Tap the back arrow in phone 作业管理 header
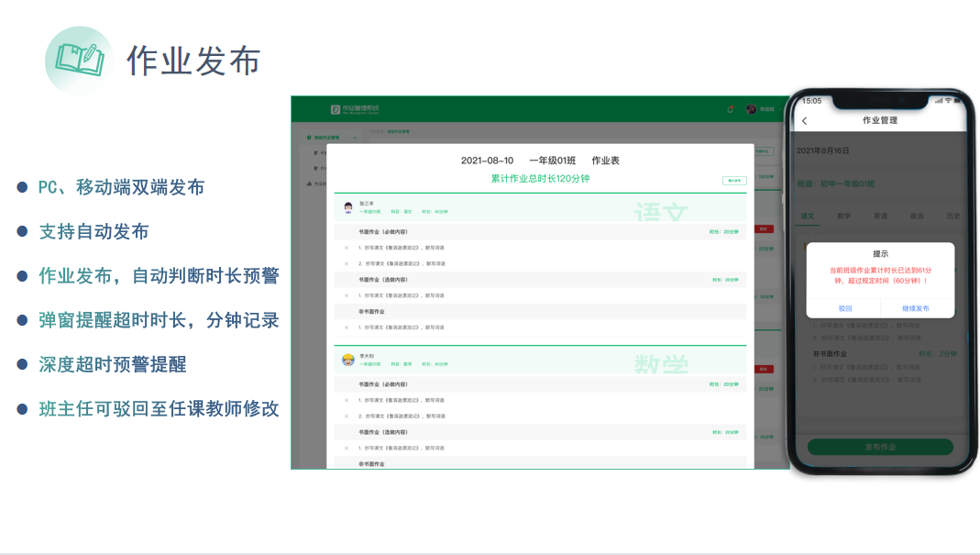Screen dimensions: 980x555 [804, 121]
